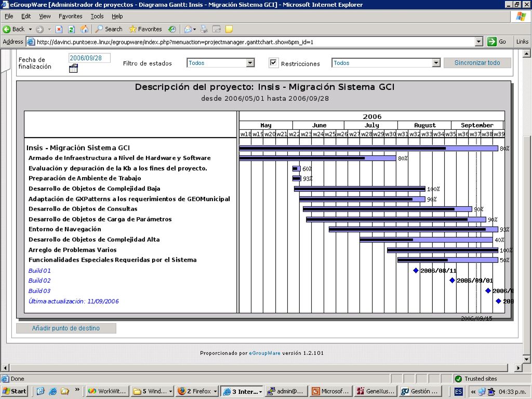
Task: Stop page loading with the Stop icon
Action: click(x=59, y=29)
